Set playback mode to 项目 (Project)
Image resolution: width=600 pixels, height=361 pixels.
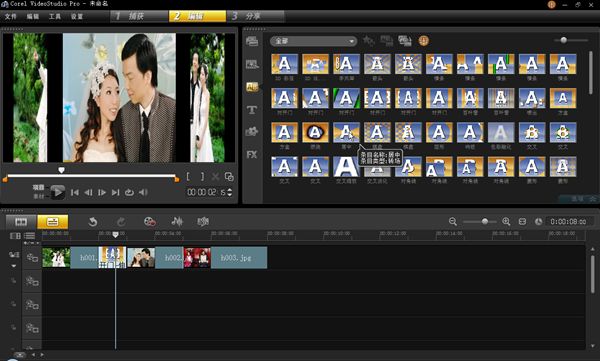[38, 187]
